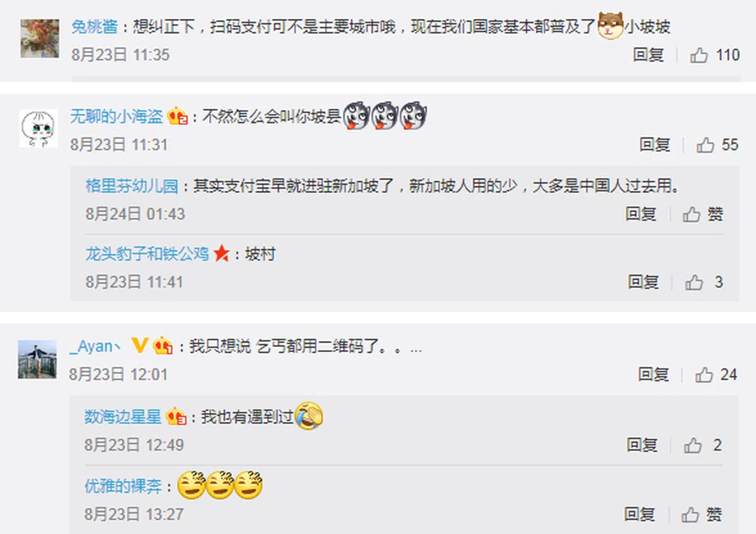Viewport: 756px width, 534px height.
Task: Click thumbs-up on 优雅的裸奔's reply
Action: pos(691,514)
